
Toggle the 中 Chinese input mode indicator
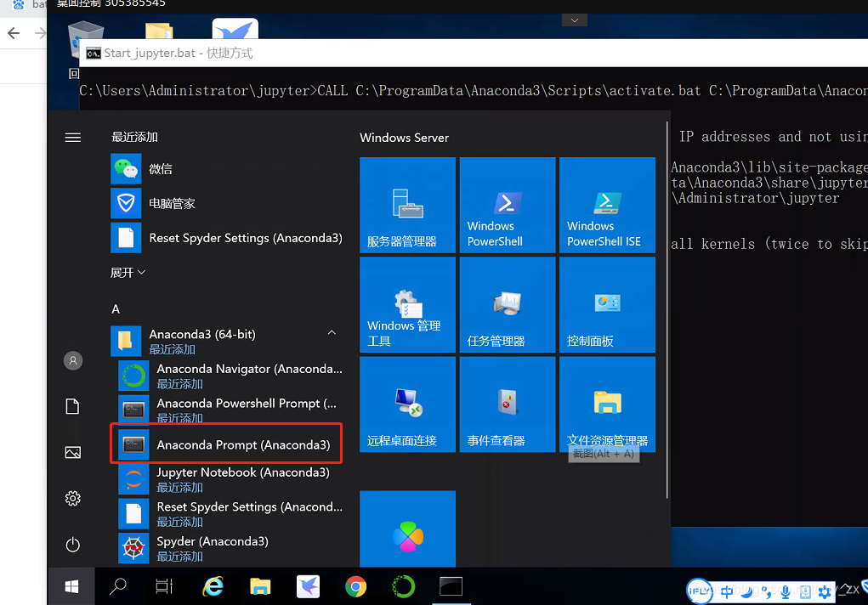(x=727, y=591)
